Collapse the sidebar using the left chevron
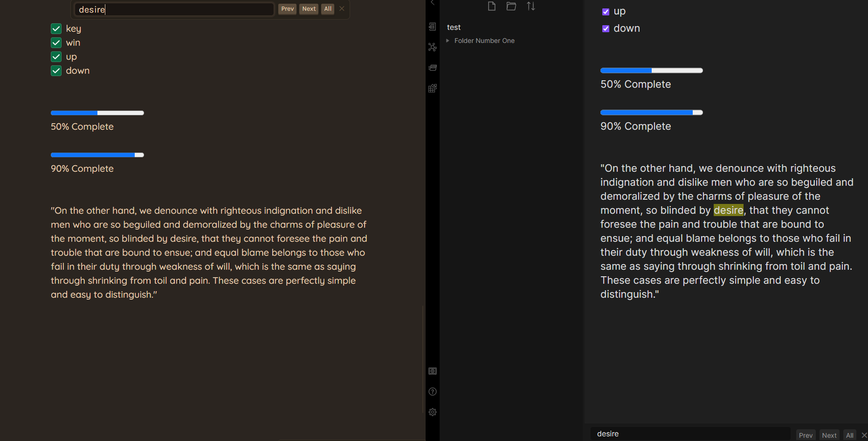Screen dimensions: 868x441 click(432, 3)
